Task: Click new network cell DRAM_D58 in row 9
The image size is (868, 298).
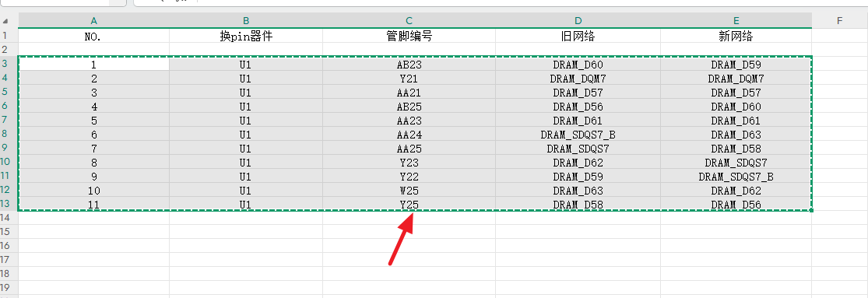Action: (x=736, y=149)
